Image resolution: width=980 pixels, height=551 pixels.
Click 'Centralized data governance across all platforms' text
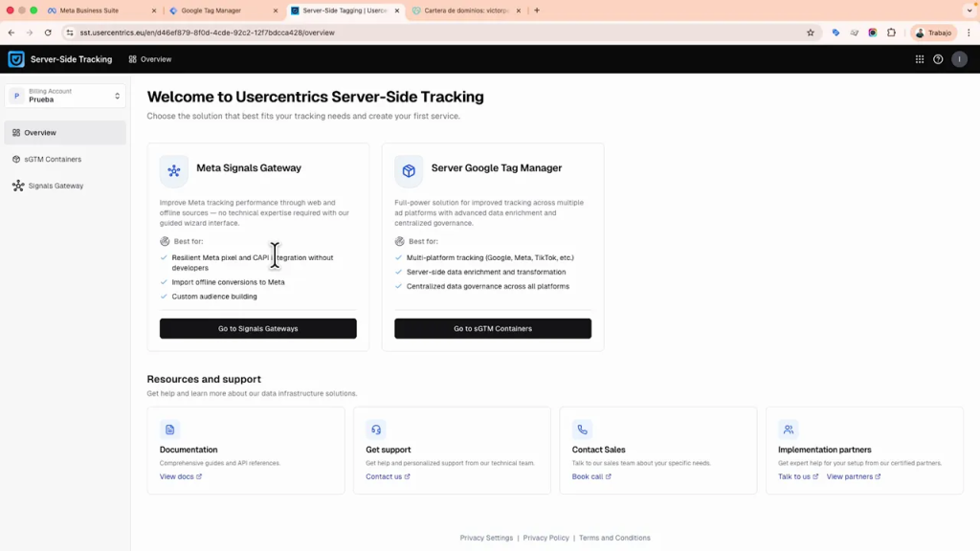(488, 287)
